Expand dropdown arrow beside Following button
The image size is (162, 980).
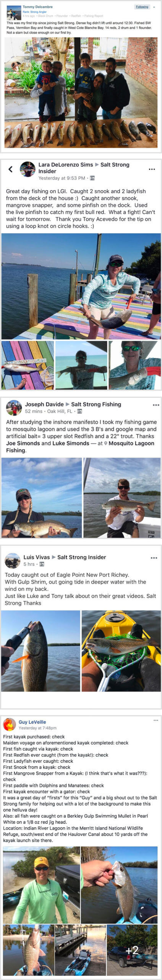[154, 7]
